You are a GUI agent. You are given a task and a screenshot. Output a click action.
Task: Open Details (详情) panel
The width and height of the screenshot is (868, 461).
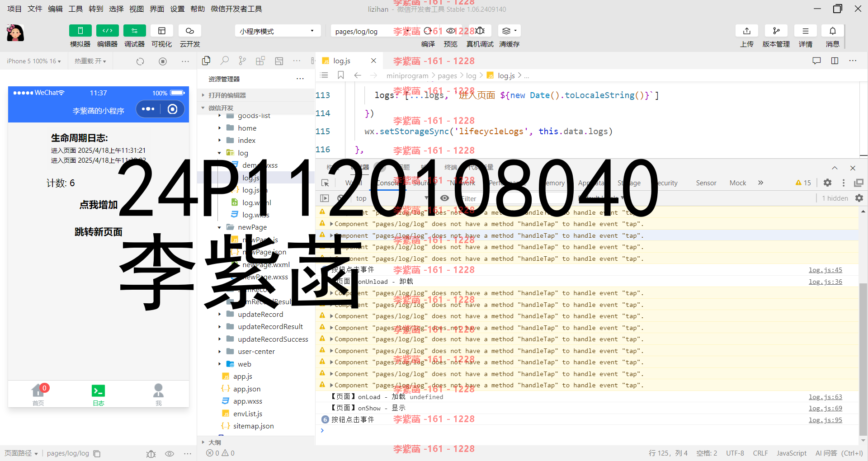tap(805, 31)
